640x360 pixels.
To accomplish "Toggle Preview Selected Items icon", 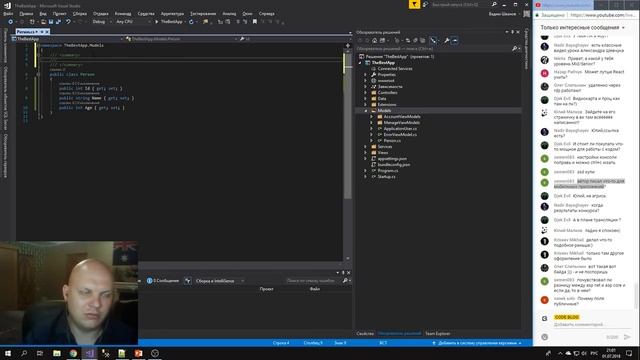I will tap(455, 40).
